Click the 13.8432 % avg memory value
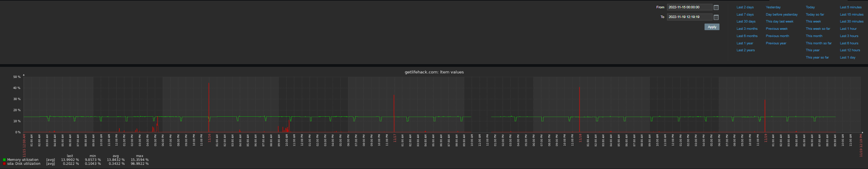 [116, 160]
